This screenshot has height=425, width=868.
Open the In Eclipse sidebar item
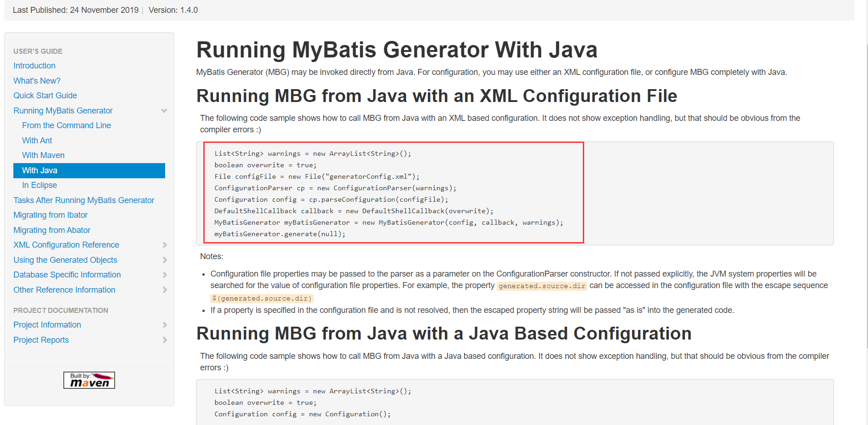pyautogui.click(x=40, y=185)
